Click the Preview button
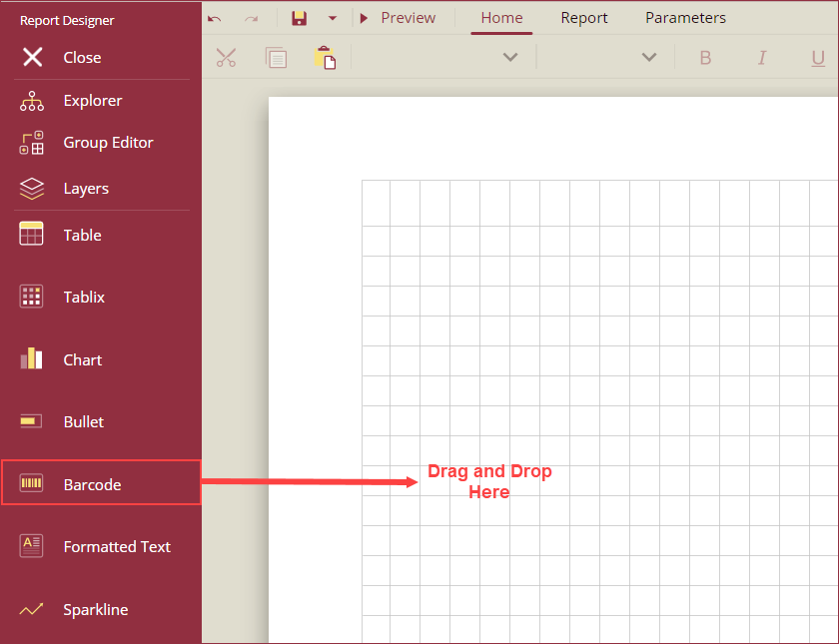This screenshot has width=839, height=644. click(399, 18)
